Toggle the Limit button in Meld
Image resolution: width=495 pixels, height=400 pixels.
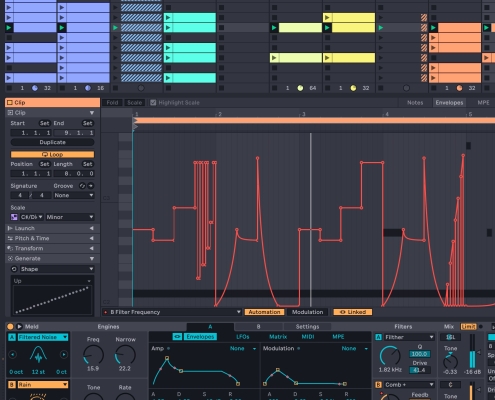pos(468,327)
